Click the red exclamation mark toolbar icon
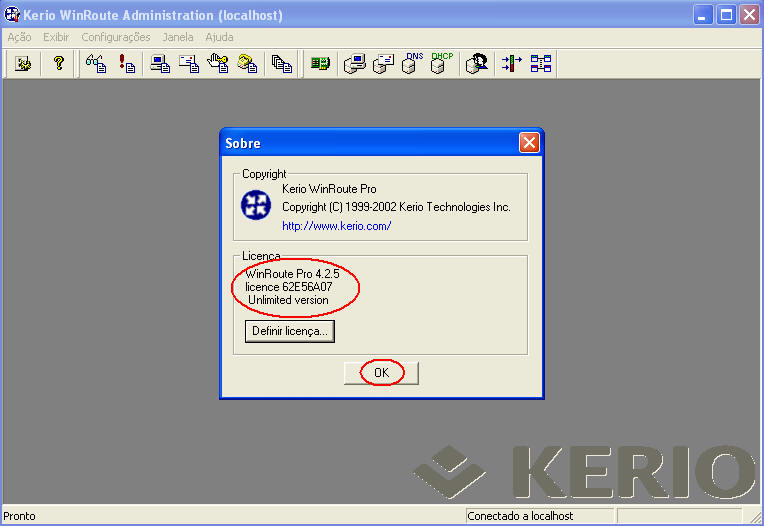Screen dimensions: 764x526 coord(126,64)
